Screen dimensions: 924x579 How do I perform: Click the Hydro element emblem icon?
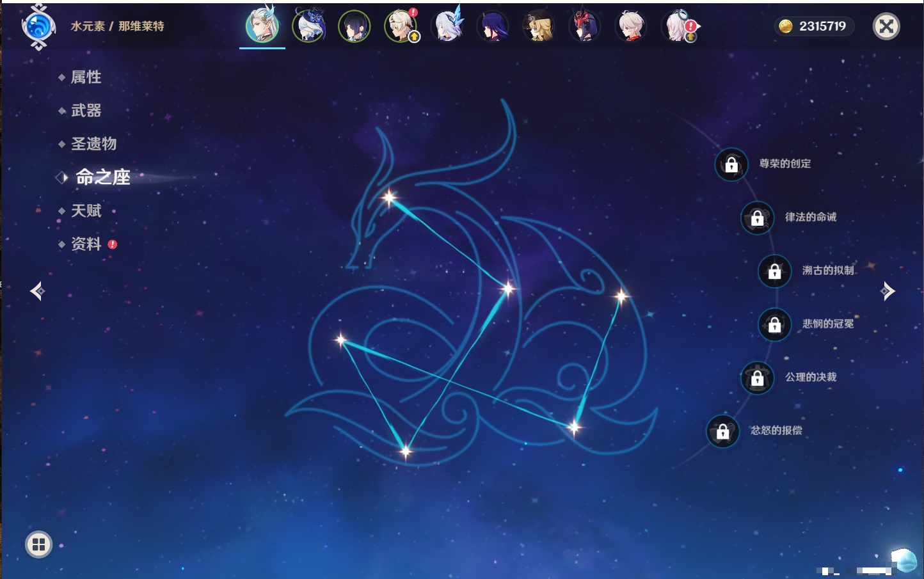coord(38,26)
